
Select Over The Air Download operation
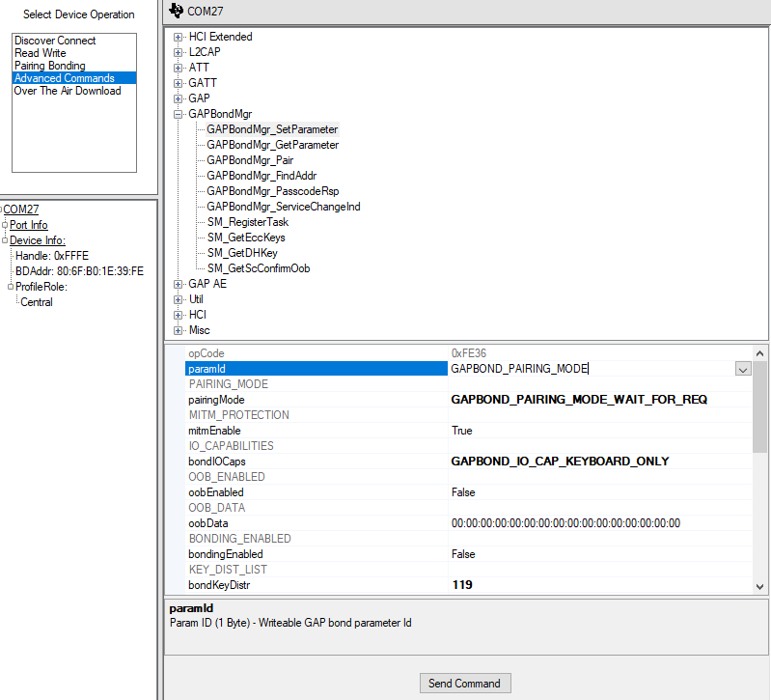tap(67, 91)
